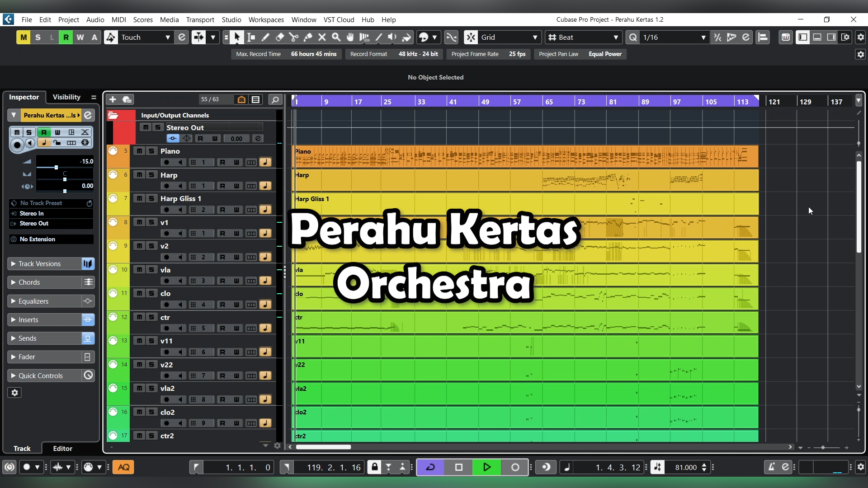Select the Scissors split tool
868x488 pixels.
coord(293,38)
